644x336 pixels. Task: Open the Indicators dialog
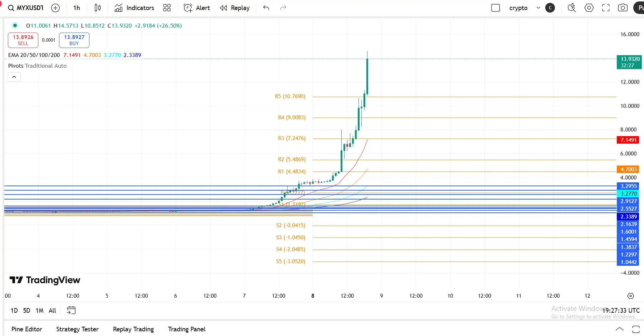pyautogui.click(x=134, y=8)
